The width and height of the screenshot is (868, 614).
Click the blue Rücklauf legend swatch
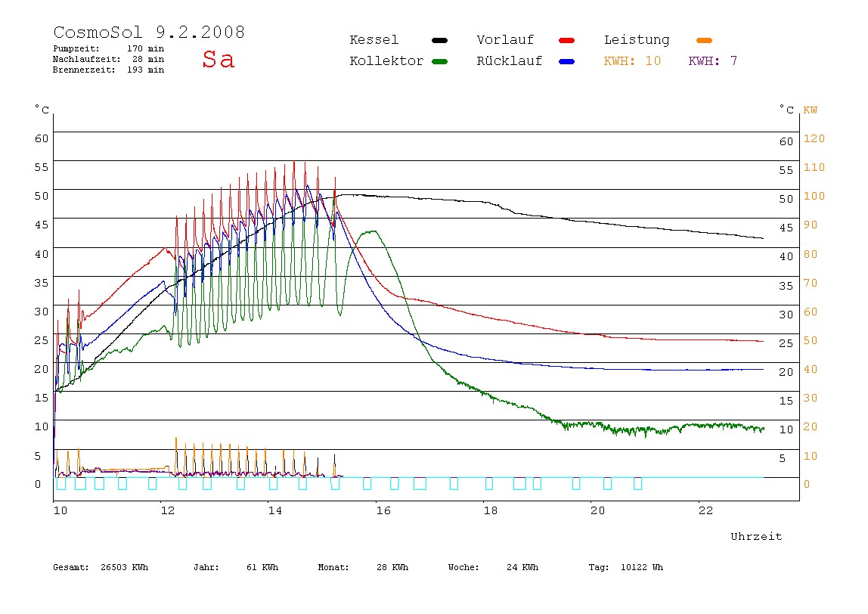pos(567,61)
